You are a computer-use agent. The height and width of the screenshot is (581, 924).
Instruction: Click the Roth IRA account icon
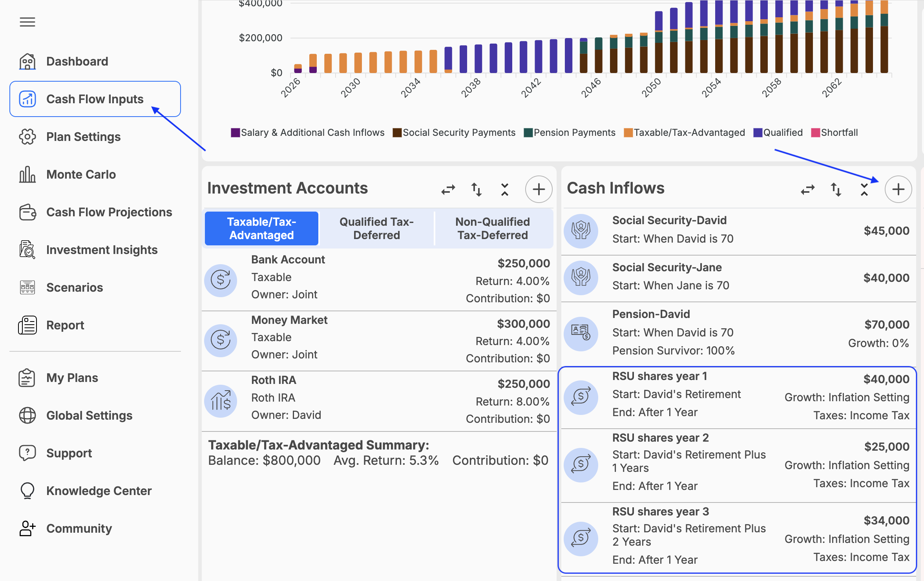point(221,401)
